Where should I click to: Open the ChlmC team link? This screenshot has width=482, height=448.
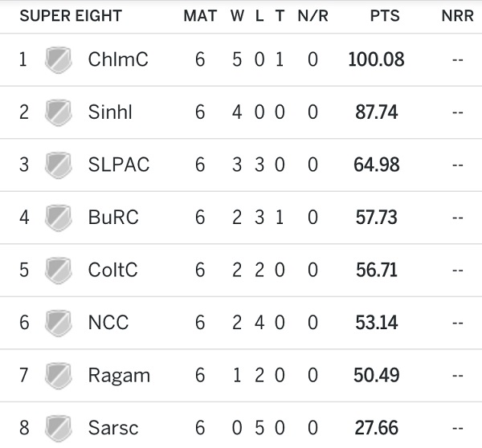point(117,59)
